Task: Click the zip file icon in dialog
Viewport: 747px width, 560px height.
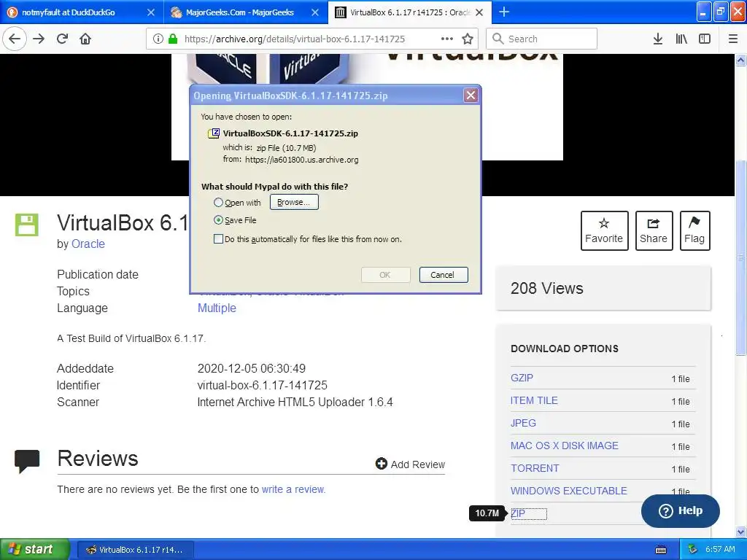Action: tap(214, 133)
